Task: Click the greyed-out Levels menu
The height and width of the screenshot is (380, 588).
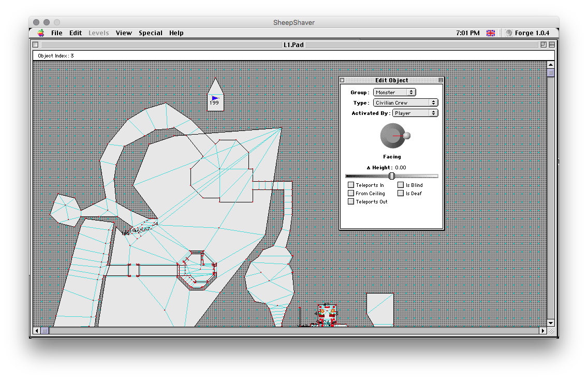Action: coord(99,33)
